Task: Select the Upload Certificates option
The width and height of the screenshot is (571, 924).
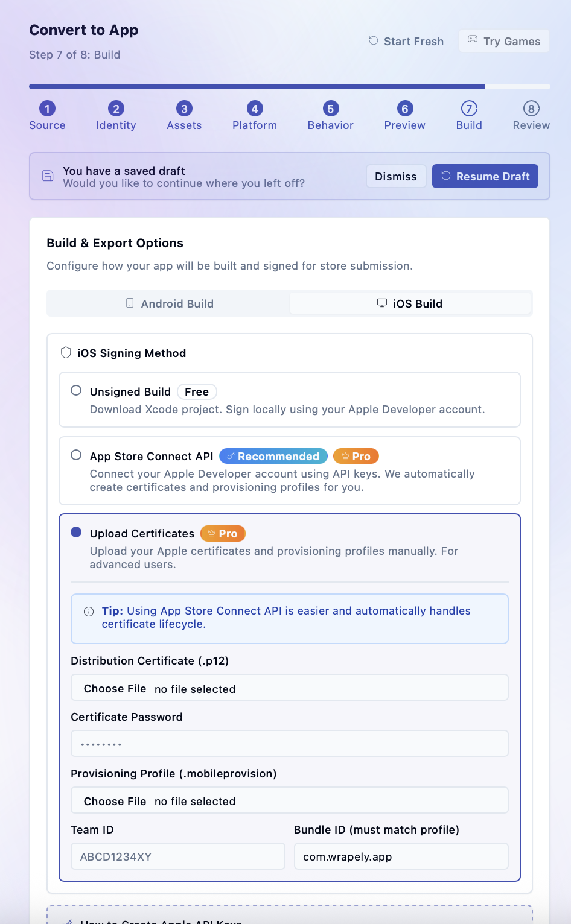Action: [76, 532]
